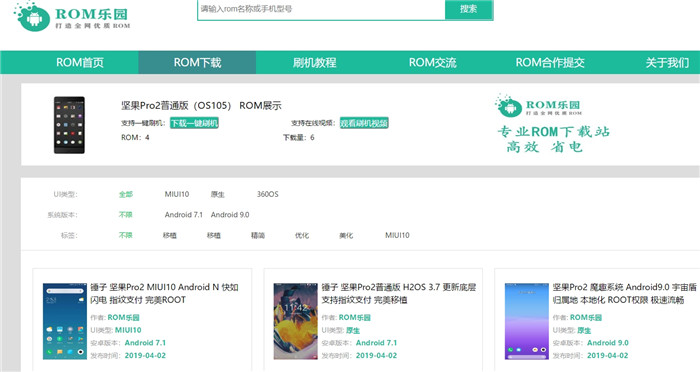Click date 2019-04-02 on the MIUI10 card
The height and width of the screenshot is (372, 700).
145,355
